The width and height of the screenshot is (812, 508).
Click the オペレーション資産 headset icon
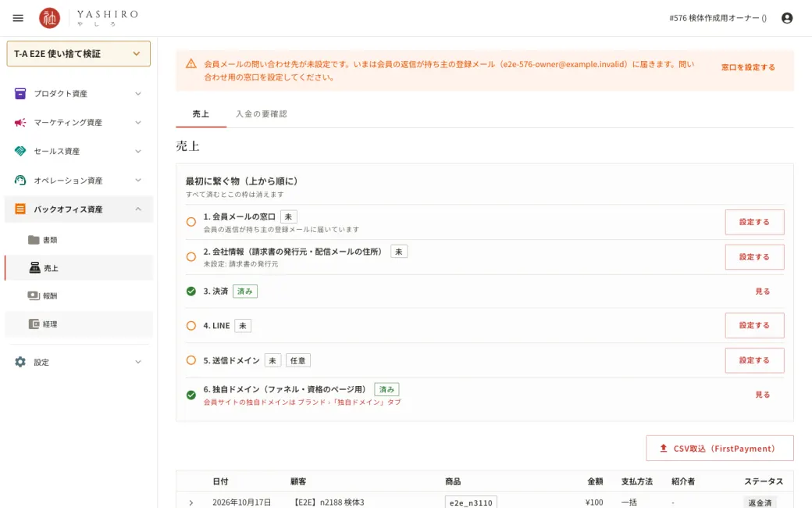[20, 180]
